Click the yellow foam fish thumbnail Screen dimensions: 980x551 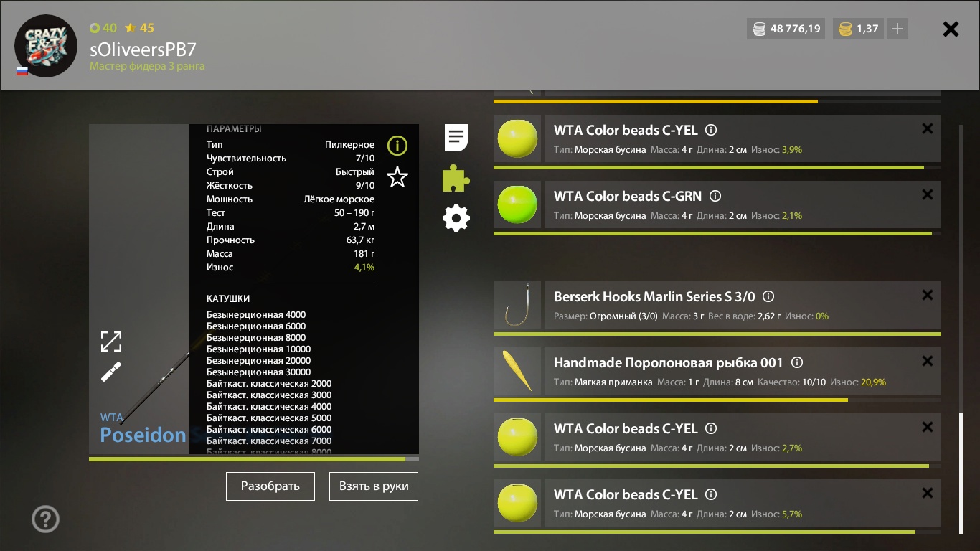[517, 371]
